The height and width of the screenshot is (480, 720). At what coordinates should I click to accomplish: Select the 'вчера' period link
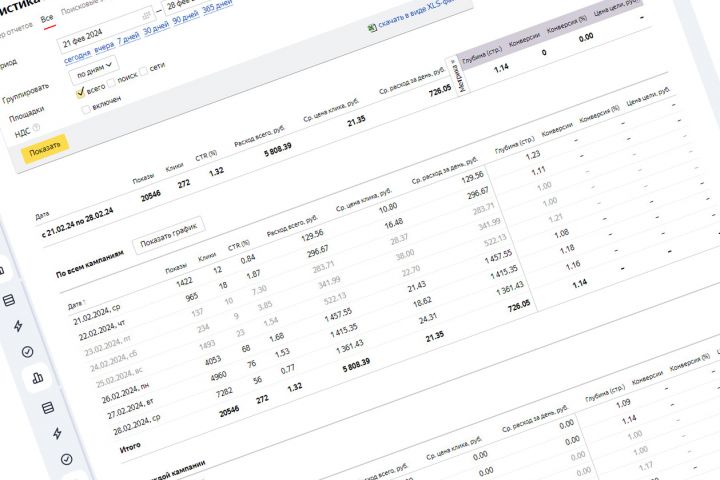(104, 47)
